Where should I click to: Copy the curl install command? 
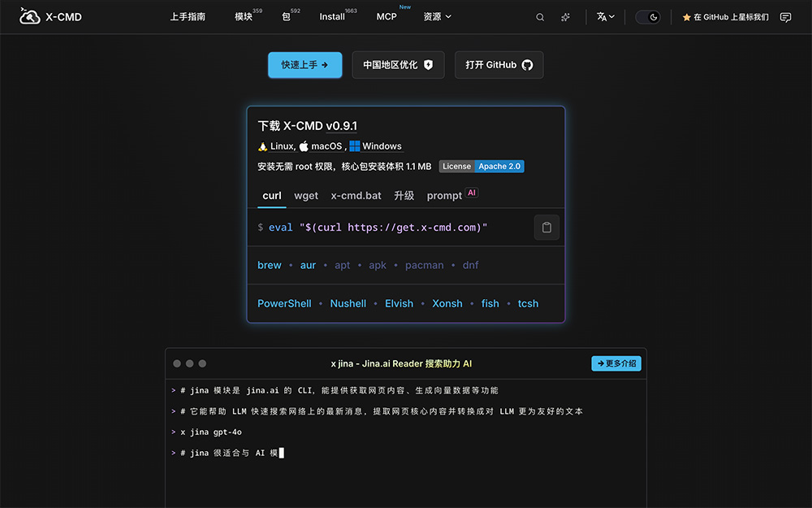546,228
